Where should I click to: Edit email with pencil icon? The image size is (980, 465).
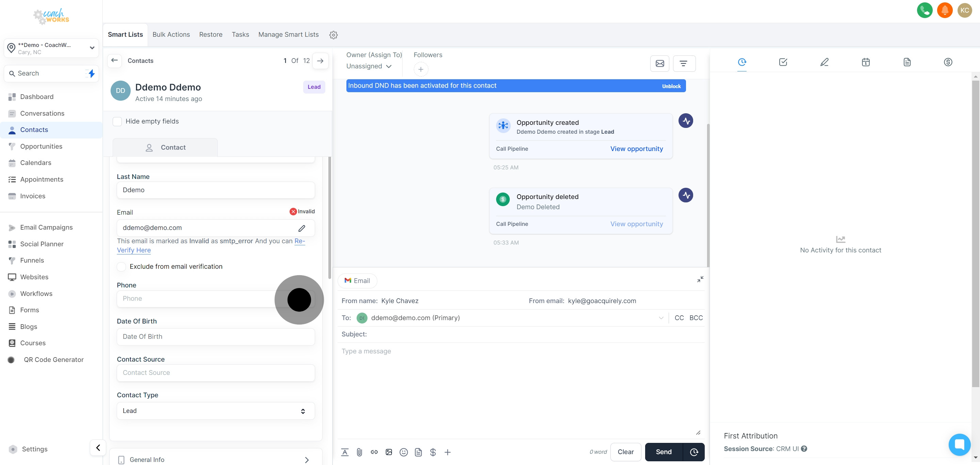coord(302,228)
